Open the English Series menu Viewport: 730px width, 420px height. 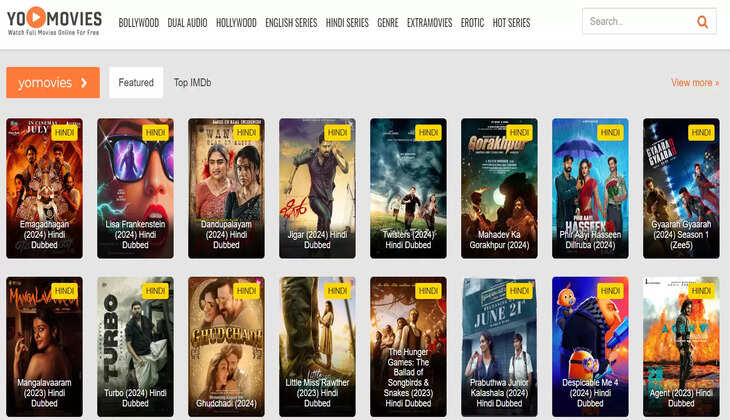291,23
